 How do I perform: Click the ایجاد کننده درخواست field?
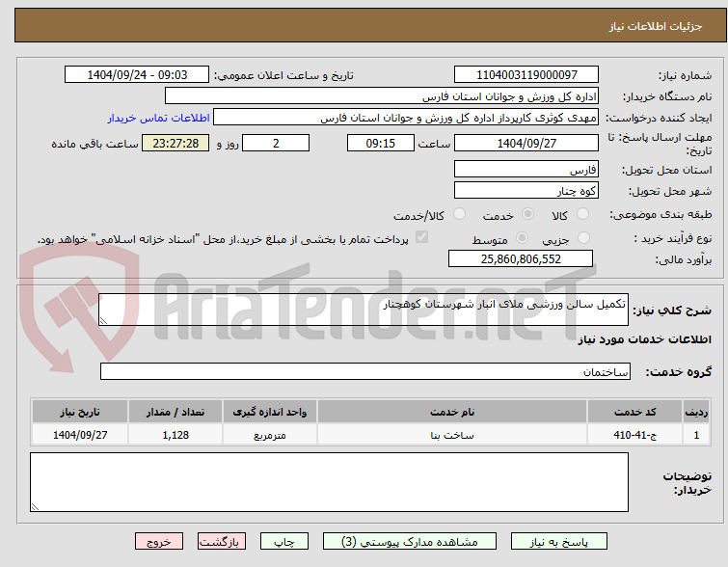click(406, 118)
